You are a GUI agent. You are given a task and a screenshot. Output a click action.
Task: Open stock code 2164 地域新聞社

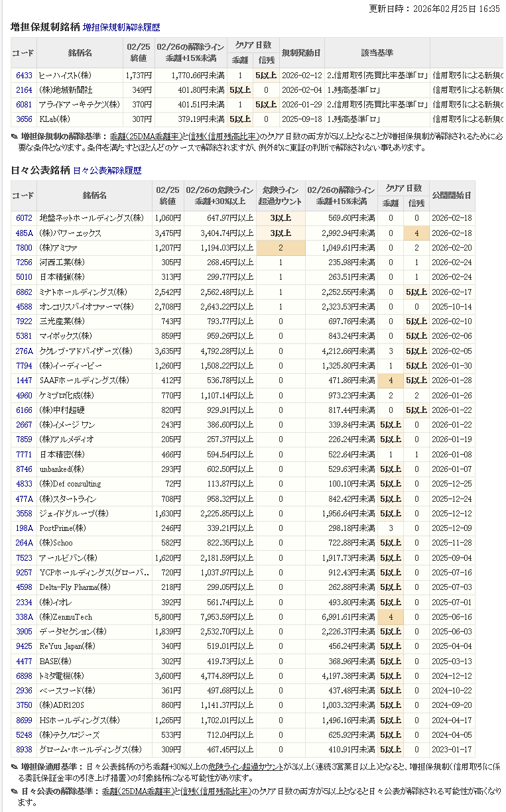(24, 90)
